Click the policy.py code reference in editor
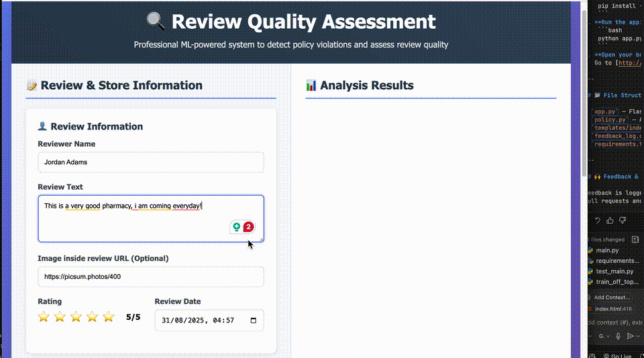This screenshot has width=644, height=358. coord(610,119)
